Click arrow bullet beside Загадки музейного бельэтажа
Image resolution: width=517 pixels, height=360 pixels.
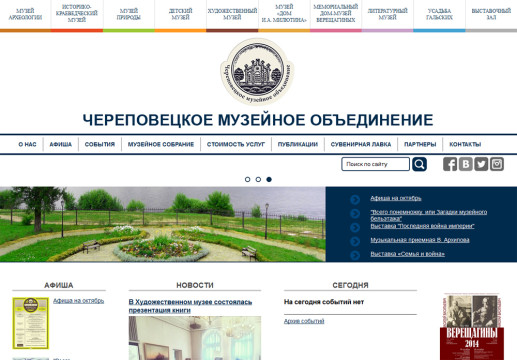[355, 213]
